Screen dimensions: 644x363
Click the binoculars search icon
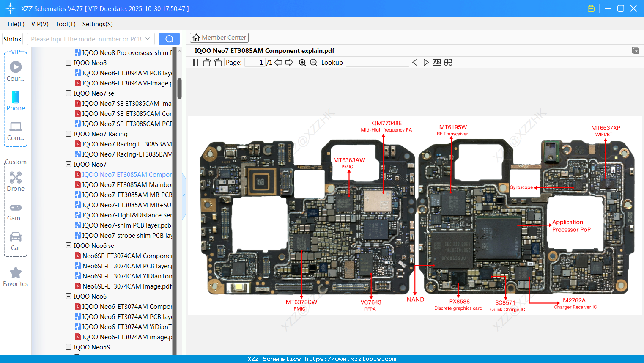448,62
